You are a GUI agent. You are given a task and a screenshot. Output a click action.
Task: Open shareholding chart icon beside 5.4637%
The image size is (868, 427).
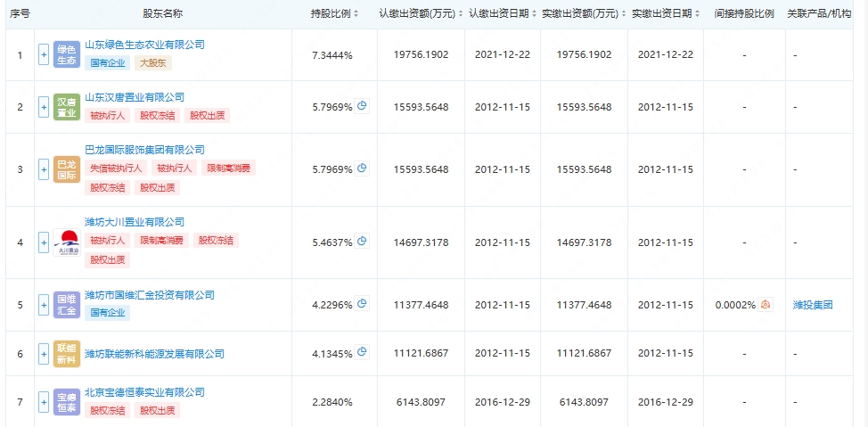pyautogui.click(x=362, y=241)
